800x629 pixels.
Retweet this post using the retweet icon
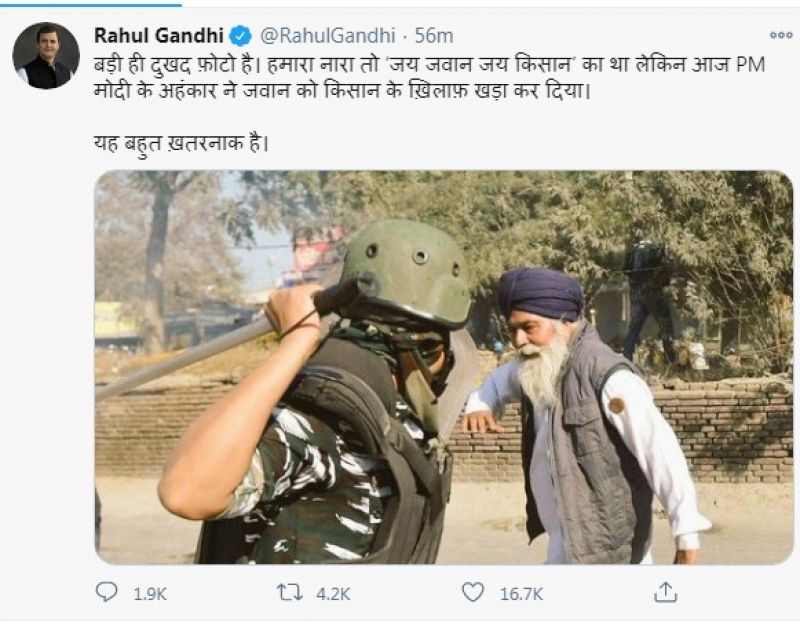click(289, 593)
